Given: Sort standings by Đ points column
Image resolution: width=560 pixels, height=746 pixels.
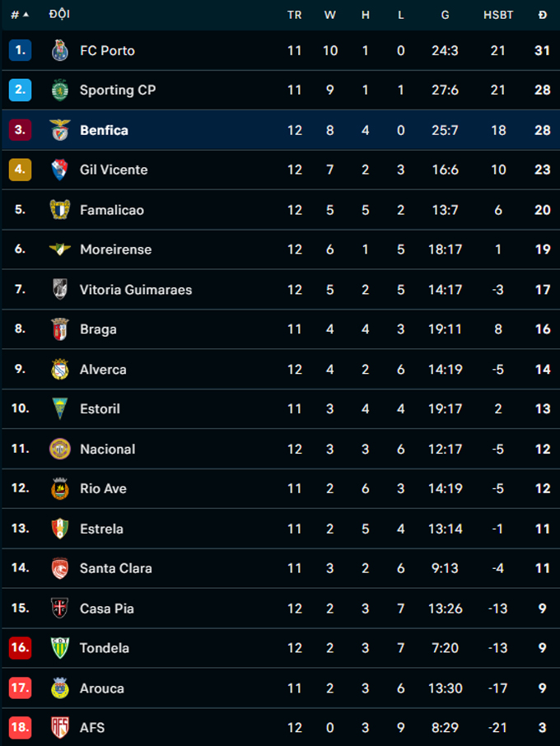Looking at the screenshot, I should click(542, 15).
